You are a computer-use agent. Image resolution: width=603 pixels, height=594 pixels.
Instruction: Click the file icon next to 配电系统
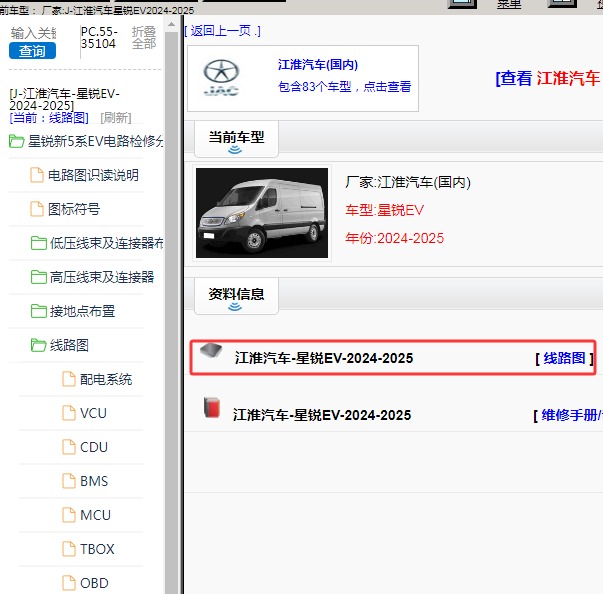tap(69, 379)
